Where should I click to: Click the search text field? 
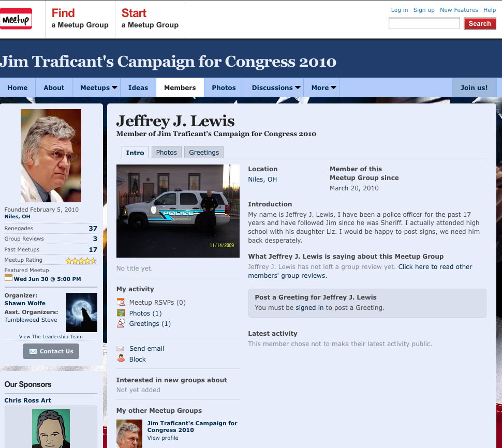[424, 24]
